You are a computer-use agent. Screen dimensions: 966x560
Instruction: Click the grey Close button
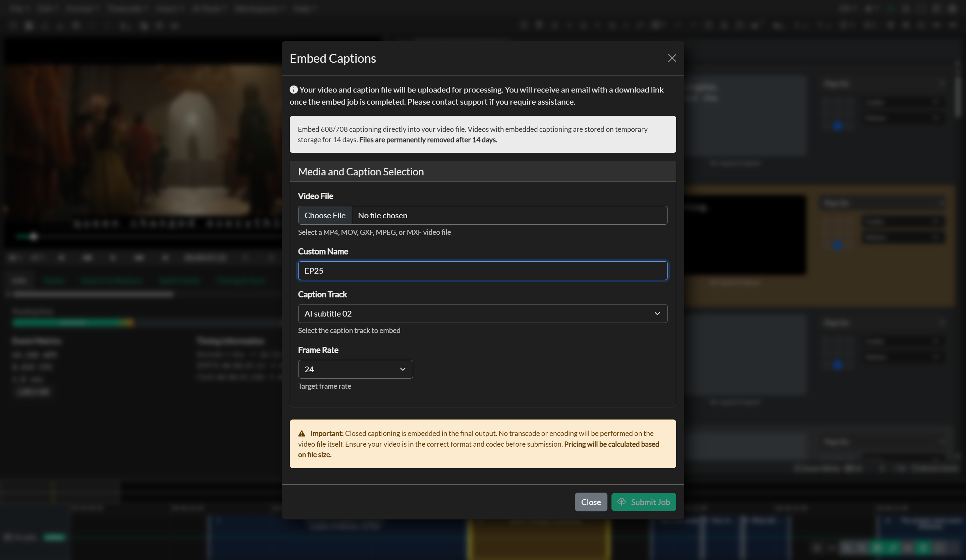click(x=591, y=502)
